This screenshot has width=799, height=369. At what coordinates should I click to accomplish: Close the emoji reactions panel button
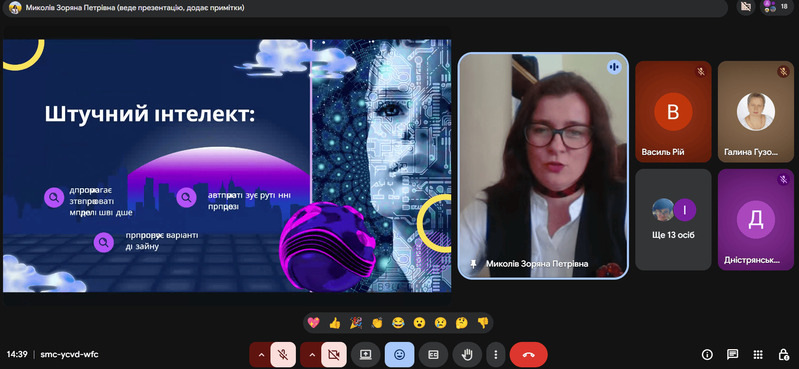(400, 355)
